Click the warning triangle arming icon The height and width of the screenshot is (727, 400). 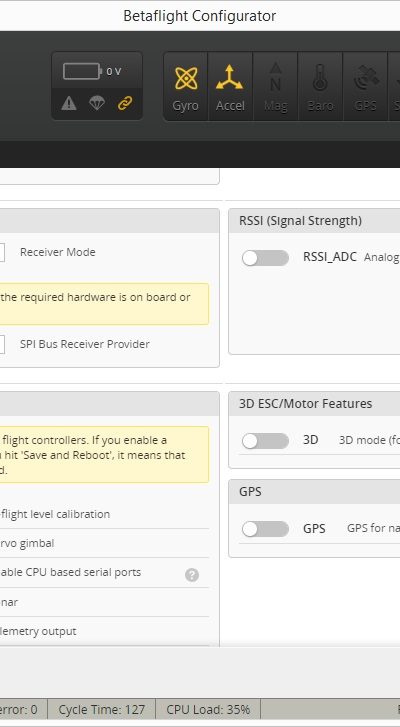click(69, 103)
